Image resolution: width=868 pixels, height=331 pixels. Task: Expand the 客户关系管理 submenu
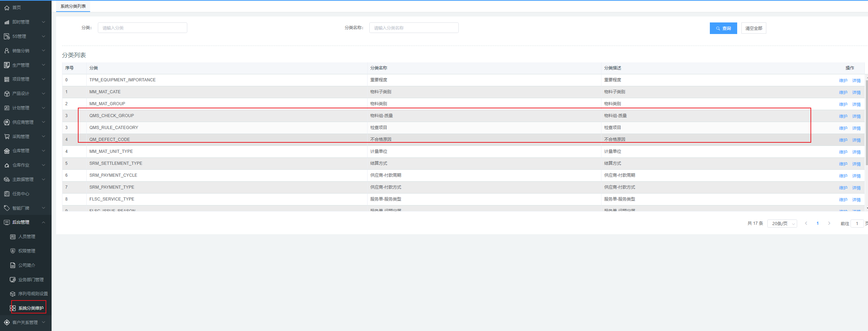pyautogui.click(x=43, y=322)
